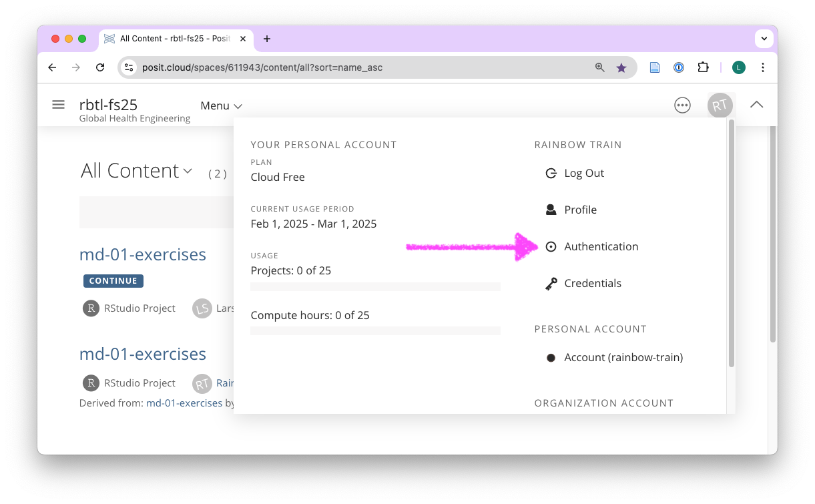This screenshot has width=815, height=504.
Task: Open the tab search dropdown arrow
Action: (764, 39)
